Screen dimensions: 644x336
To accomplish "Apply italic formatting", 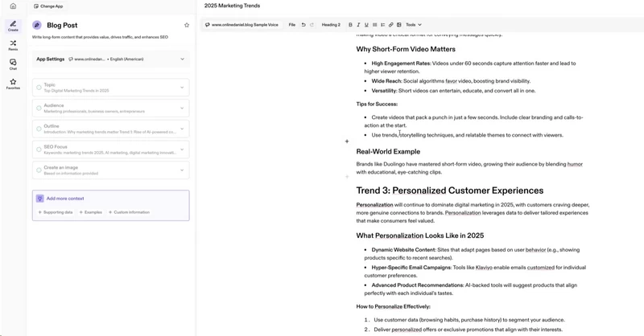I will (358, 25).
